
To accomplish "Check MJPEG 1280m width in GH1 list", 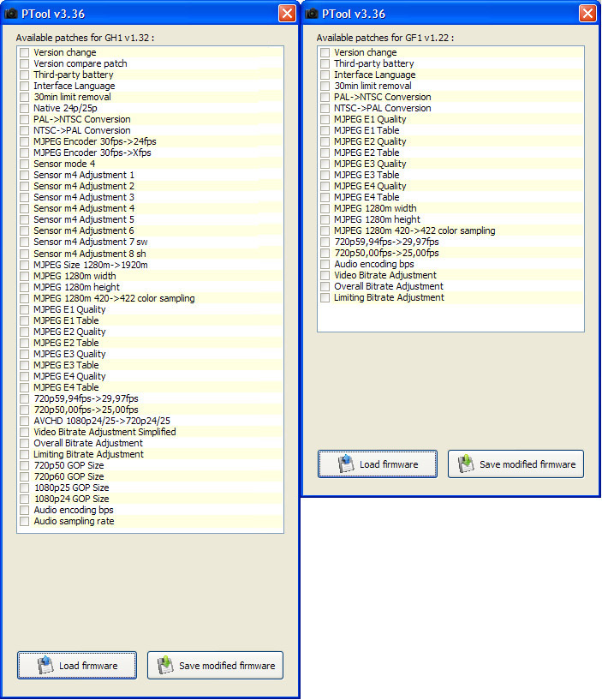I will point(25,277).
